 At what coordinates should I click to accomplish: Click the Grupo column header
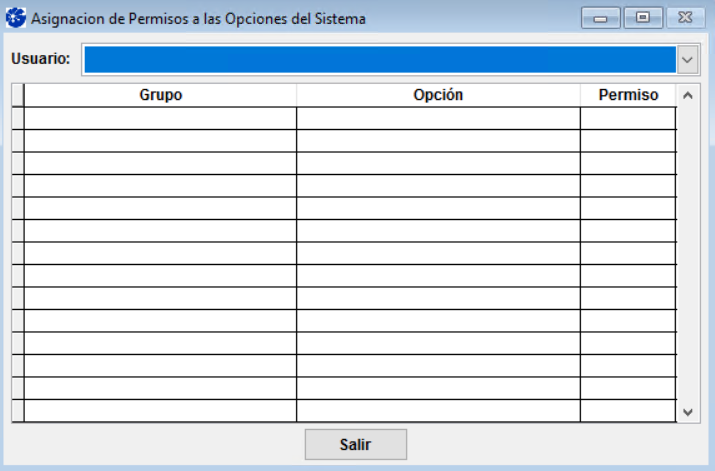160,95
